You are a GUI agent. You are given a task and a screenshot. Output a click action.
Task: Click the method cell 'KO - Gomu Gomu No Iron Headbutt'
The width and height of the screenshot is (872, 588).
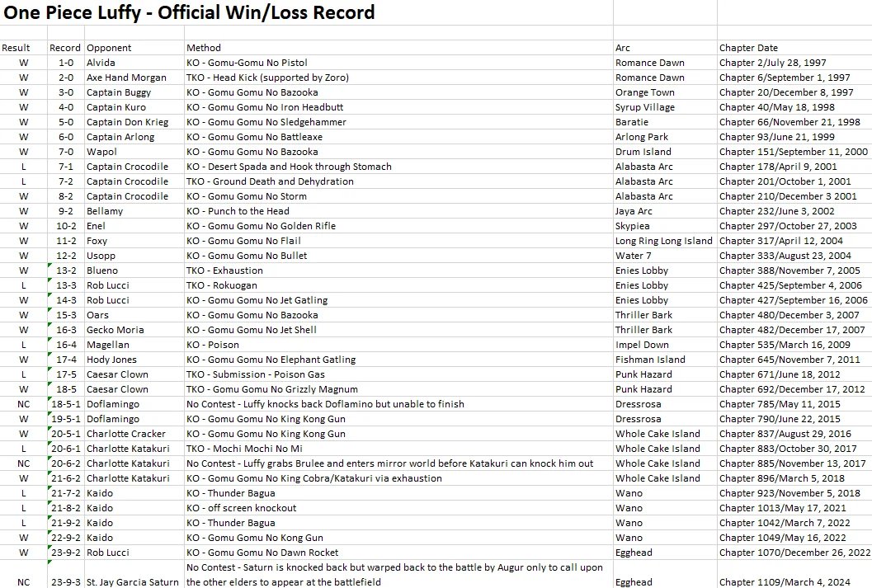pos(398,107)
